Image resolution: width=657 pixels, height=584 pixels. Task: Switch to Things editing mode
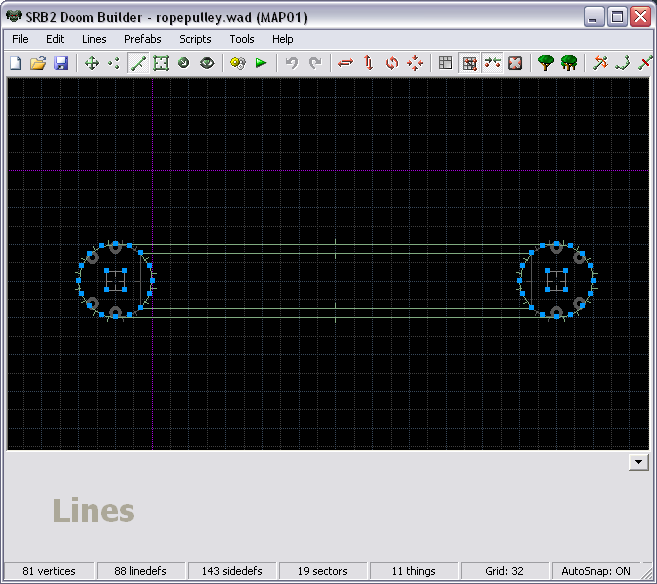183,63
